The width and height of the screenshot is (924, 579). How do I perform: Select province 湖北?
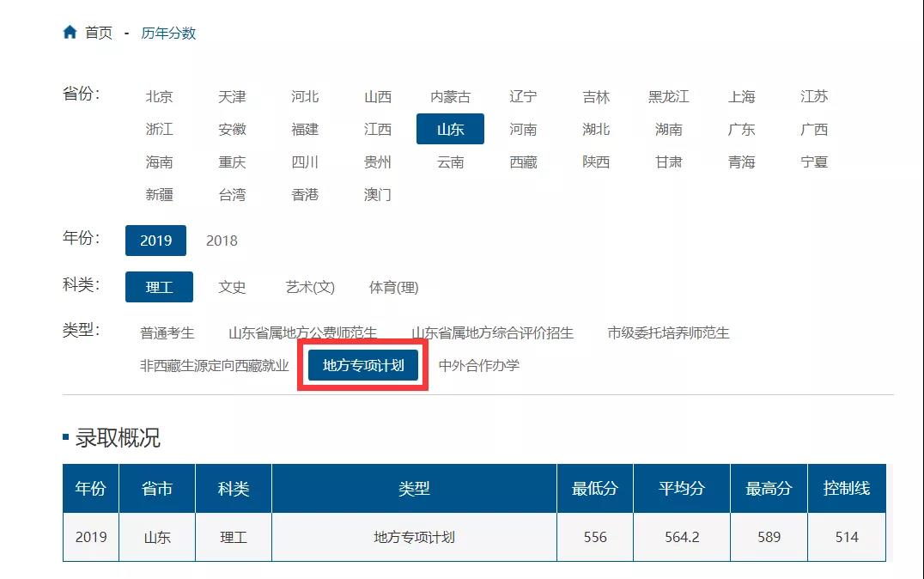pyautogui.click(x=596, y=129)
